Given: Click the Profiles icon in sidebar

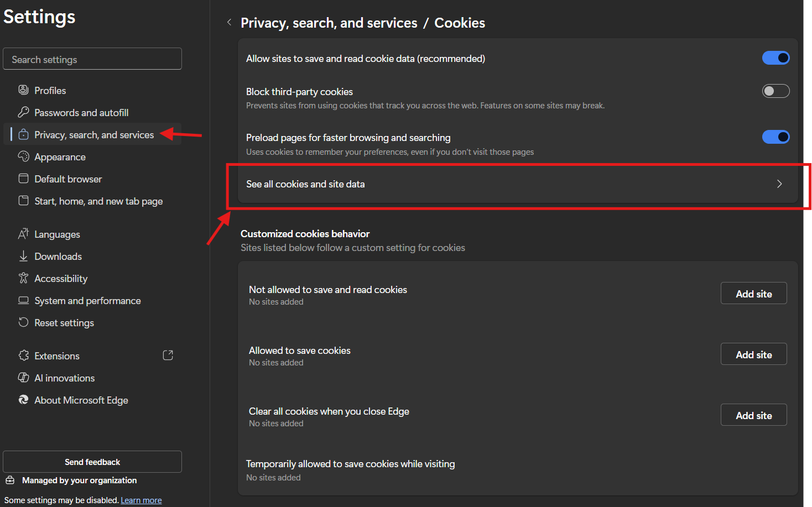Looking at the screenshot, I should point(23,90).
